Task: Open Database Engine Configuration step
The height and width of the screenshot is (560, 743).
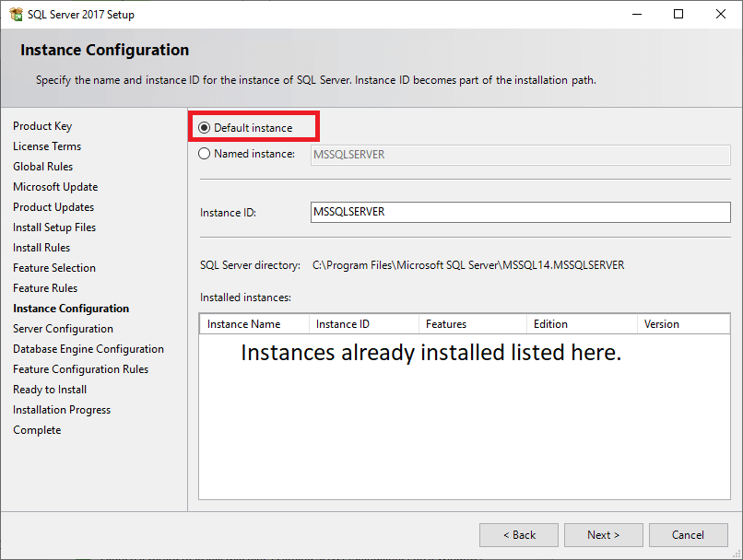Action: coord(88,349)
